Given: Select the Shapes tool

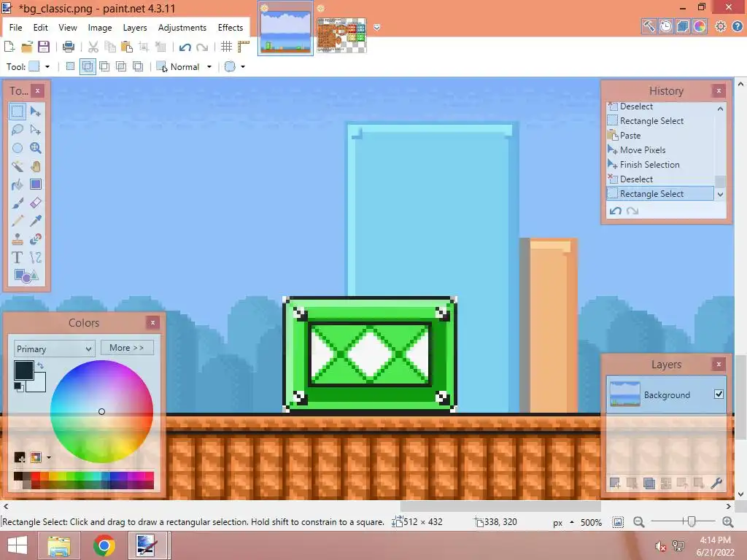Looking at the screenshot, I should click(26, 276).
